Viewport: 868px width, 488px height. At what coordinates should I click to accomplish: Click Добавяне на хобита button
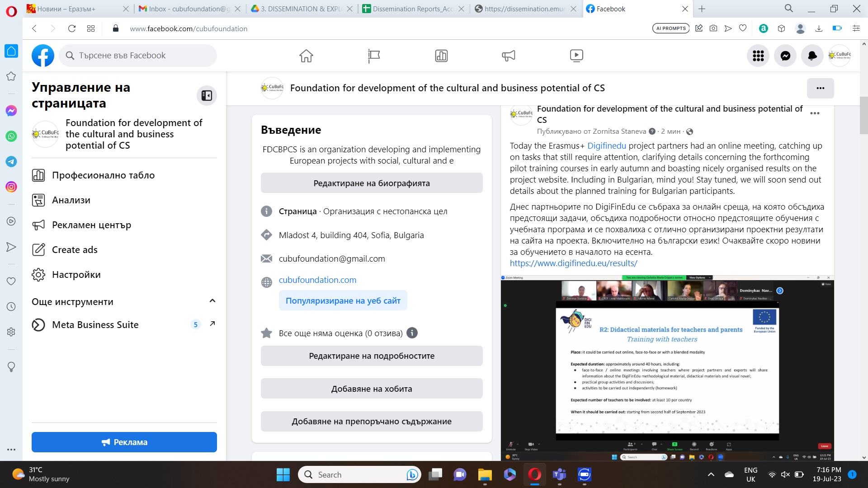(372, 389)
